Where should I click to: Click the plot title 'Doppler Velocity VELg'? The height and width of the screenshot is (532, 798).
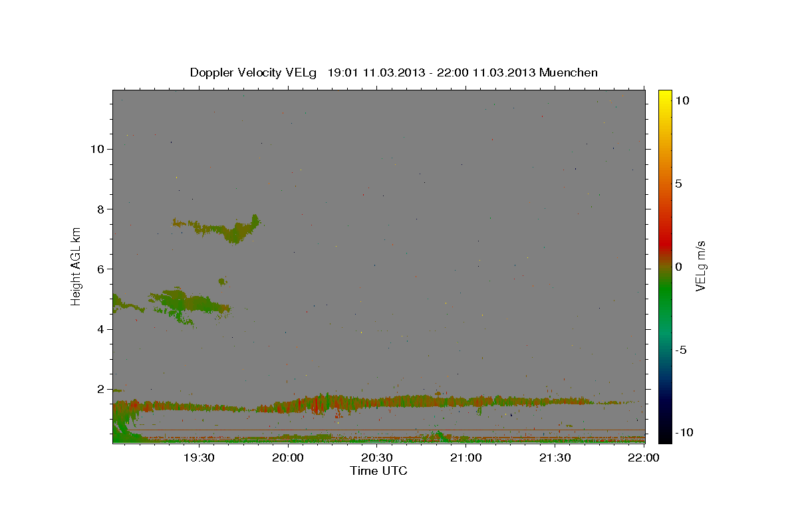pyautogui.click(x=254, y=72)
